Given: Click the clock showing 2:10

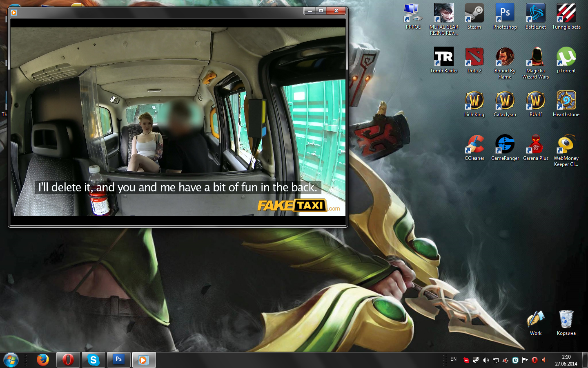Looking at the screenshot, I should [566, 360].
